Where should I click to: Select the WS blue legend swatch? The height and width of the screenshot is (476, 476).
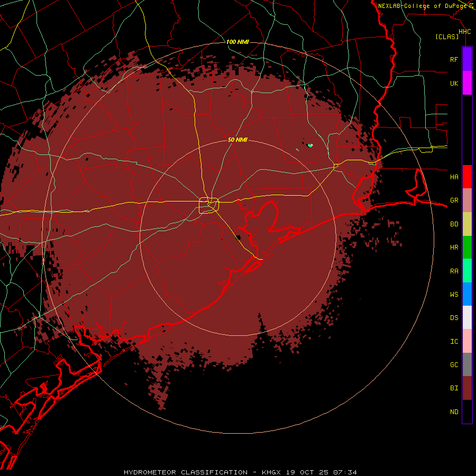point(467,294)
